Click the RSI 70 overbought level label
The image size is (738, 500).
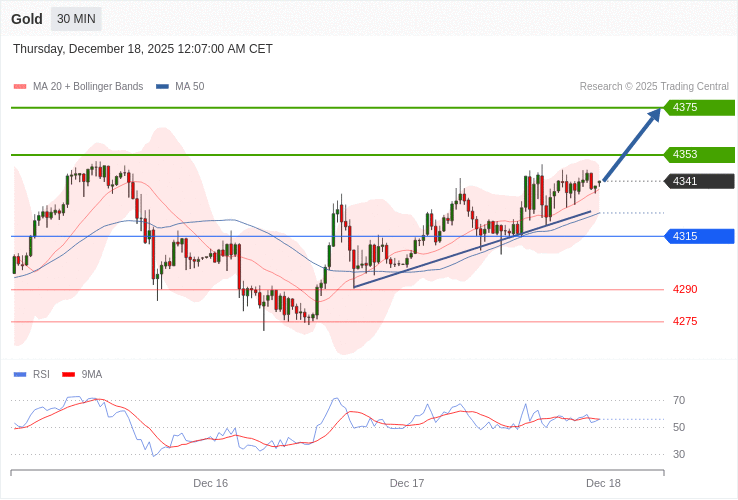[x=679, y=401]
